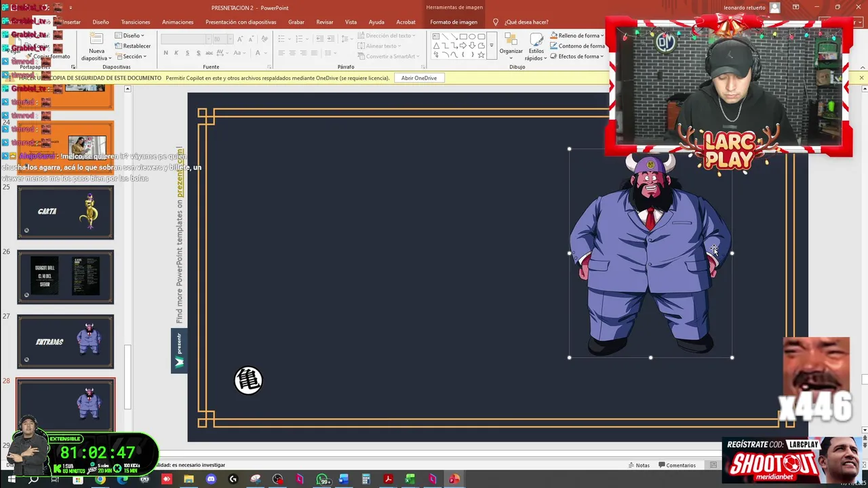The width and height of the screenshot is (868, 488).
Task: Switch to Normal view icon in status bar
Action: [713, 465]
